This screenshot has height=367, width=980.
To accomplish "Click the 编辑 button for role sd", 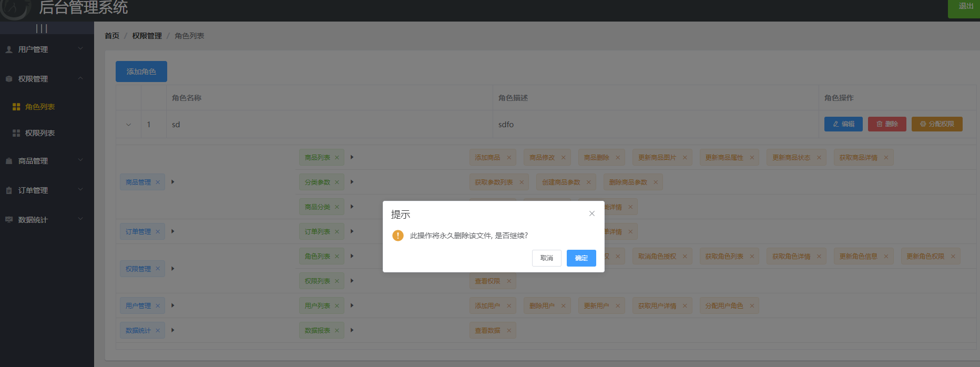I will (x=843, y=124).
